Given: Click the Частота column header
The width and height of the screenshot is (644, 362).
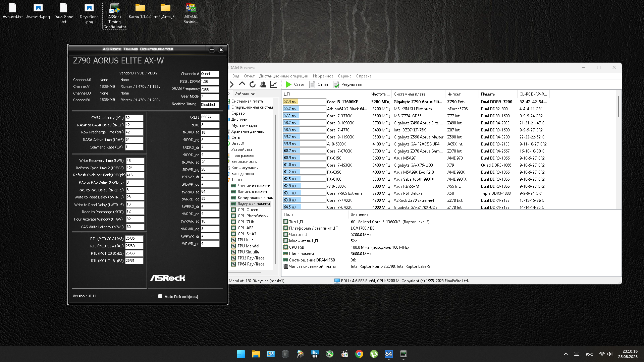Looking at the screenshot, I should [380, 94].
